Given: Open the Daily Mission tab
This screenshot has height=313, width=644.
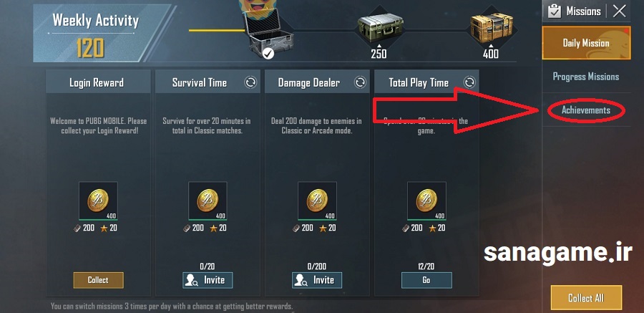Looking at the screenshot, I should click(586, 43).
